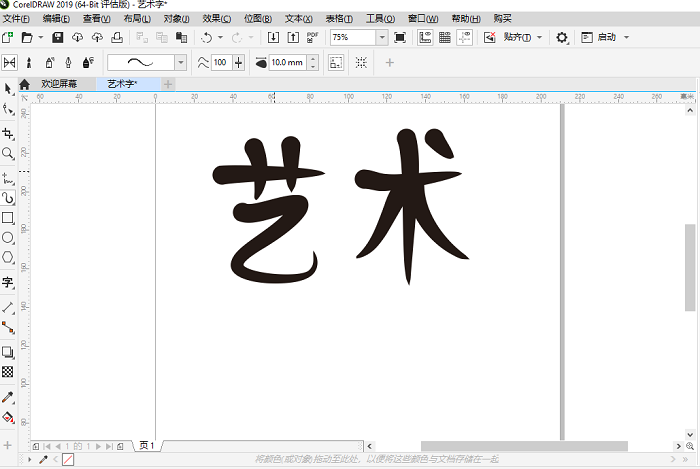
Task: Select the Crop tool in the toolbox
Action: coord(8,133)
